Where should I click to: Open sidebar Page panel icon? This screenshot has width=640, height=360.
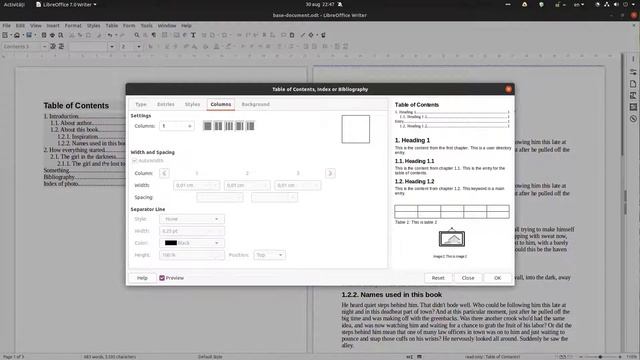coord(633,84)
